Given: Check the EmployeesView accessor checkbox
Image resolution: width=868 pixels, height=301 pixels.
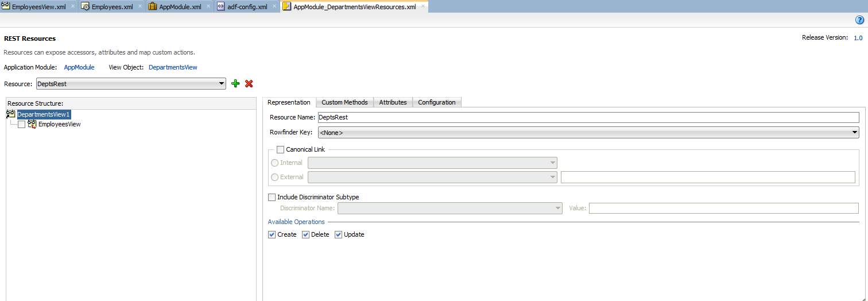Looking at the screenshot, I should (x=22, y=124).
